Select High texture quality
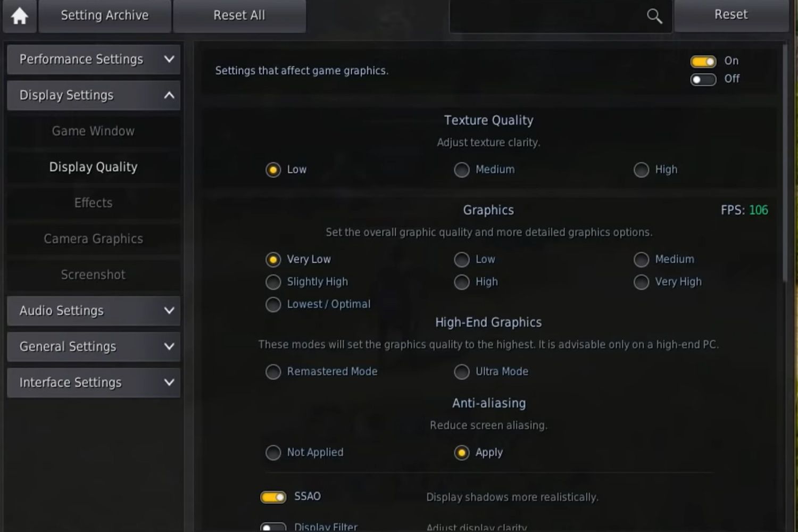The image size is (798, 532). [x=641, y=170]
